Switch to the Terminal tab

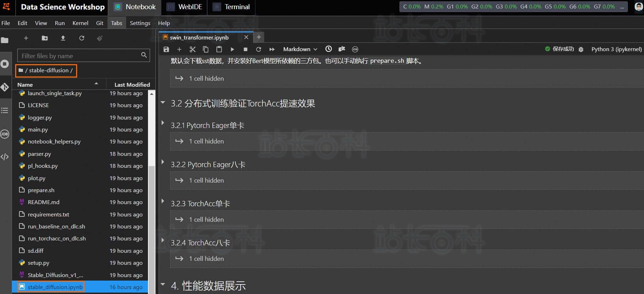(x=231, y=7)
